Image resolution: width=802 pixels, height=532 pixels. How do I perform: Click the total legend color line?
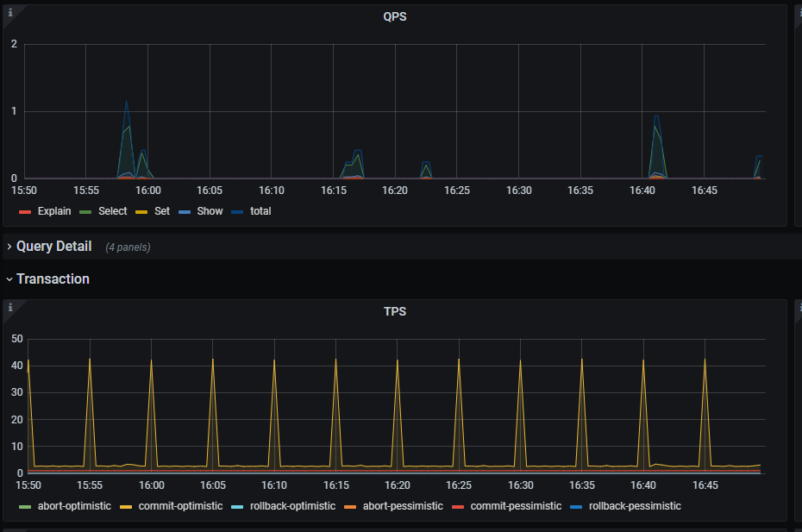coord(237,211)
